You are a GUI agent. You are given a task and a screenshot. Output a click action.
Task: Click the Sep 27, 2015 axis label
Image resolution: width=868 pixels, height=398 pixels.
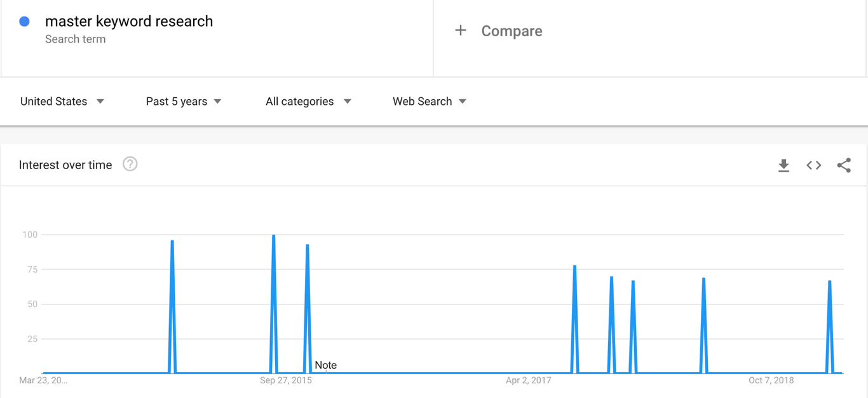286,380
